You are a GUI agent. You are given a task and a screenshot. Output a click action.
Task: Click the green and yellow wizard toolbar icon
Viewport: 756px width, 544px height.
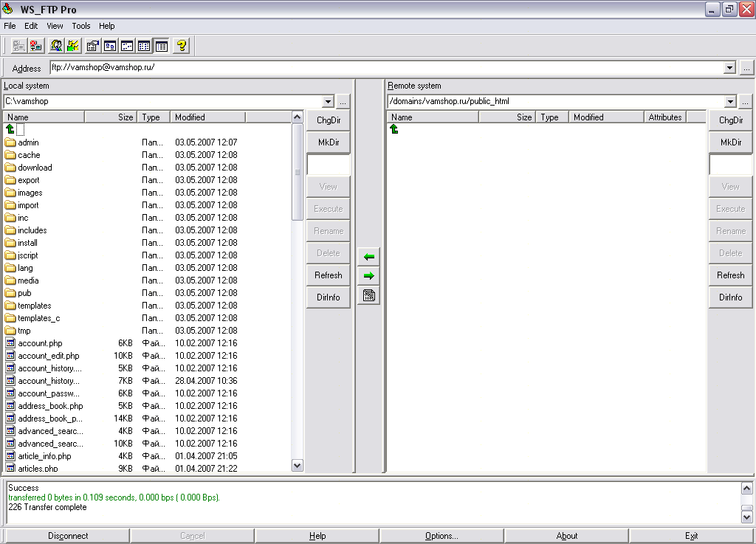pyautogui.click(x=73, y=46)
